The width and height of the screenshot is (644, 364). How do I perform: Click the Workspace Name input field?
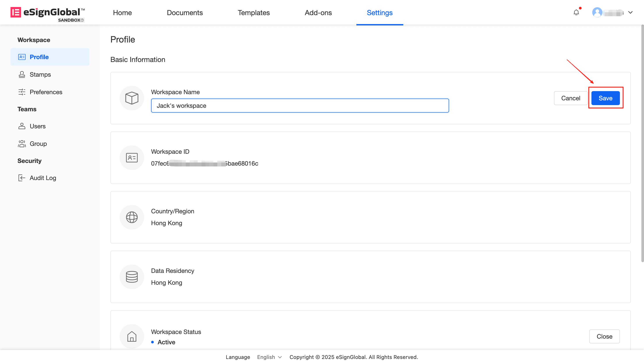300,106
